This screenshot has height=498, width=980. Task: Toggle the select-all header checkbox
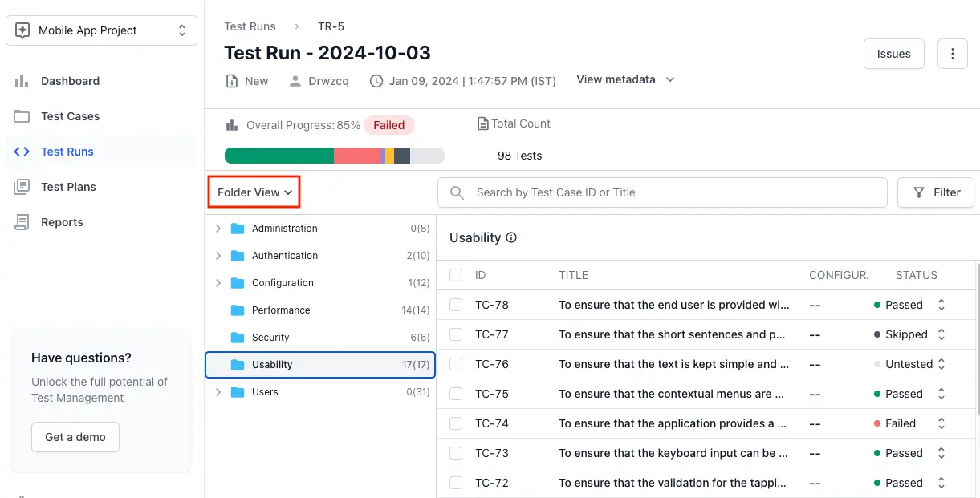[456, 275]
